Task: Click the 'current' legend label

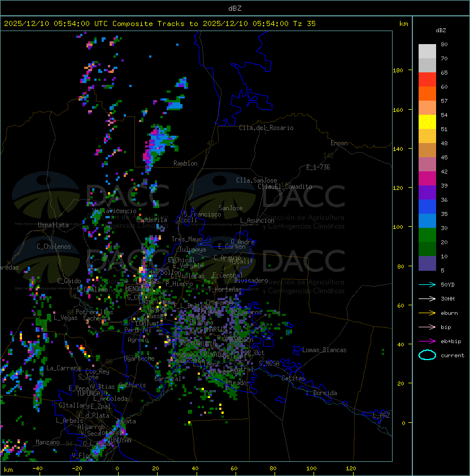Action: 452,356
